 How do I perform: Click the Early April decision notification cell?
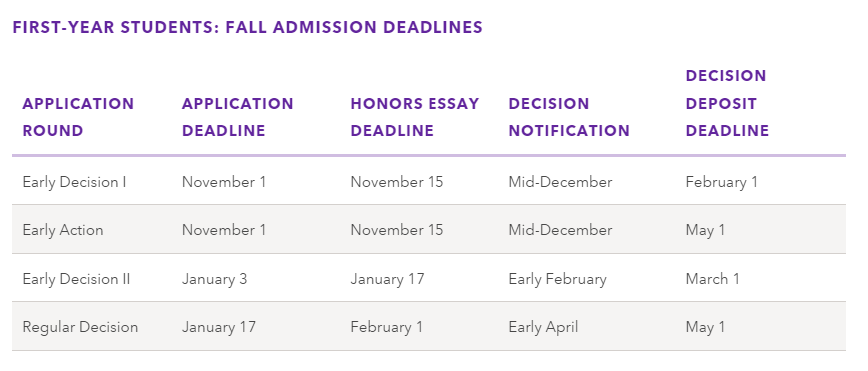point(543,327)
